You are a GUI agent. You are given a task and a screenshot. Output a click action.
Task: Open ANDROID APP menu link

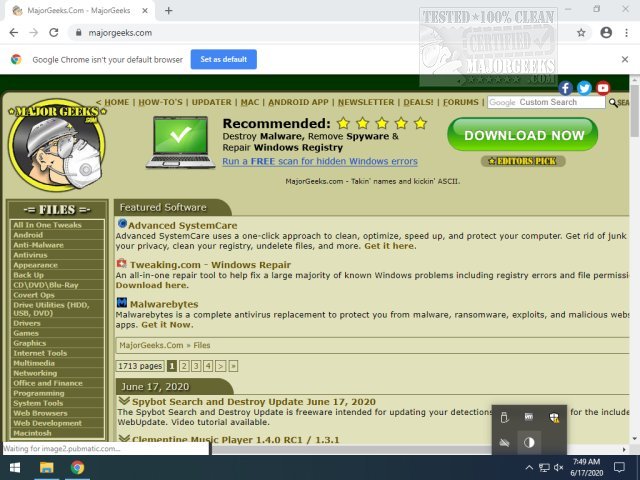[x=298, y=102]
